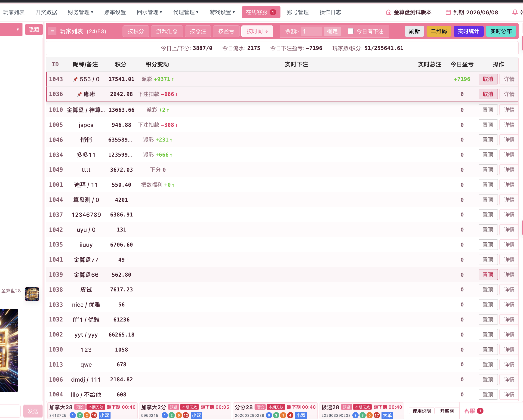Viewport: 523px width, 420px height.
Task: Click the pin icon beside 嘟嘟
Action: [x=79, y=94]
